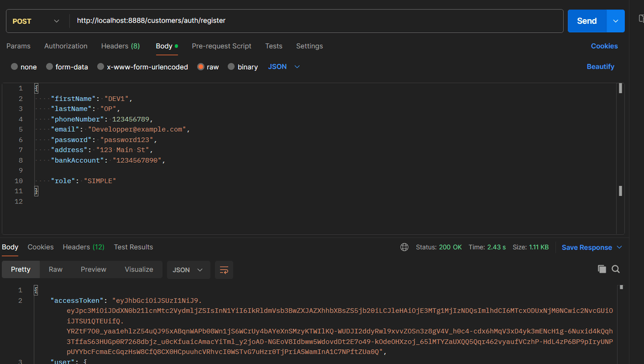Open the Pre-request Script tab

(221, 46)
